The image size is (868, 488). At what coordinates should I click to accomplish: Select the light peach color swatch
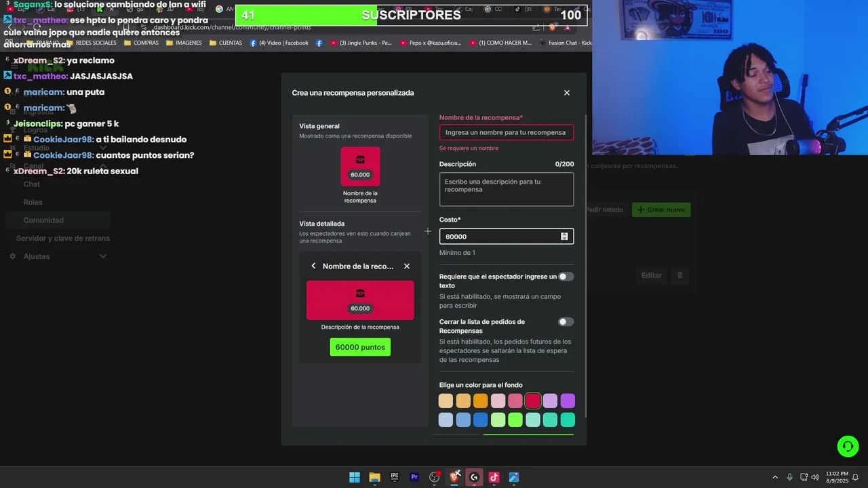446,401
